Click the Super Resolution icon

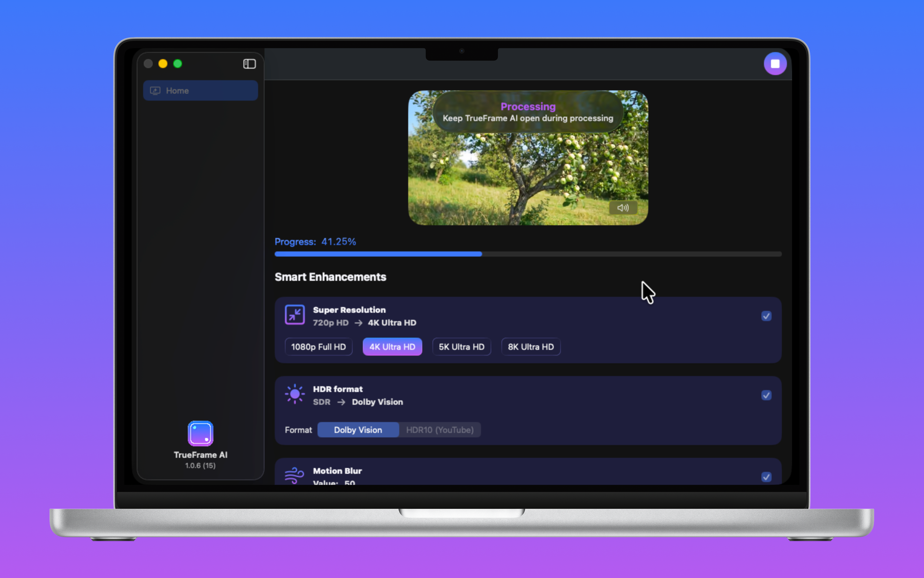(295, 315)
